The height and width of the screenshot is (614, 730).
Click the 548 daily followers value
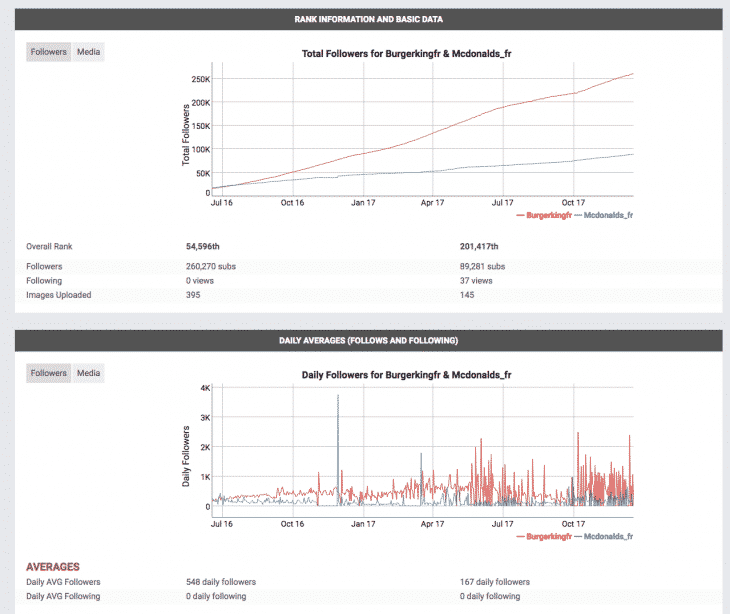[220, 582]
